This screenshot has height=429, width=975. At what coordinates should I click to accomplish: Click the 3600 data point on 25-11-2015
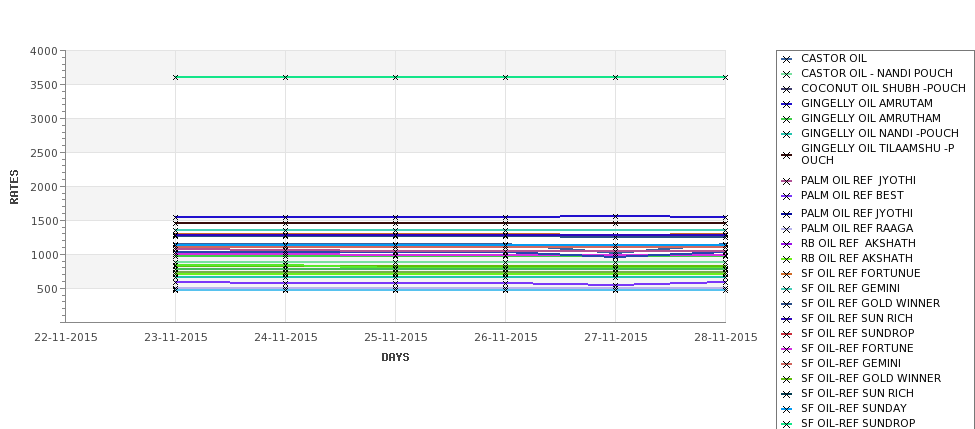[x=395, y=77]
